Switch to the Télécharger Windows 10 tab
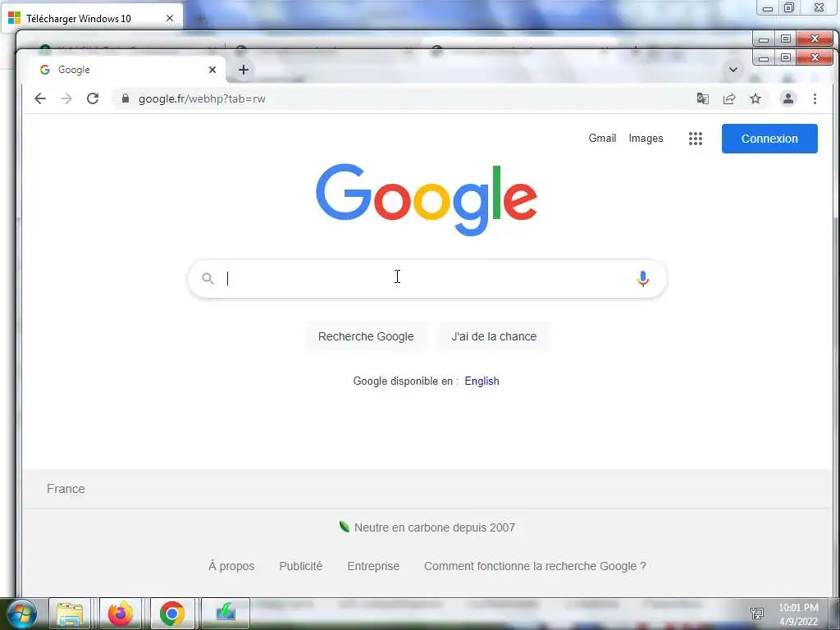Image resolution: width=840 pixels, height=630 pixels. click(x=92, y=18)
